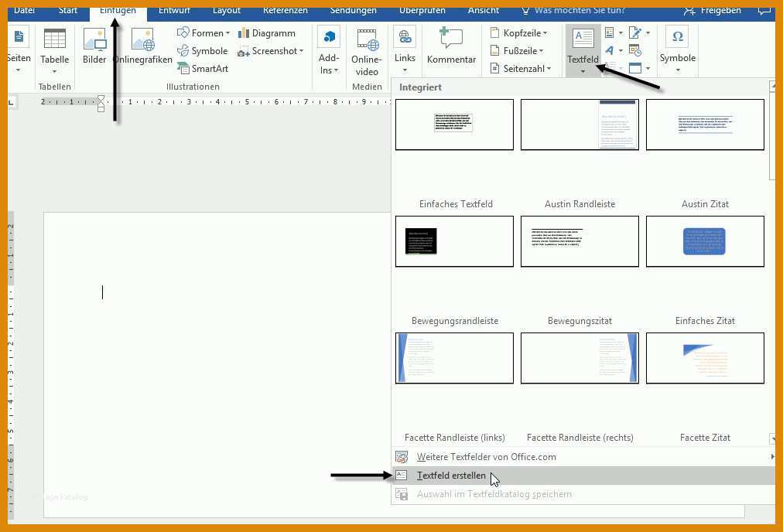
Task: Click the Objekt insert icon
Action: [634, 68]
